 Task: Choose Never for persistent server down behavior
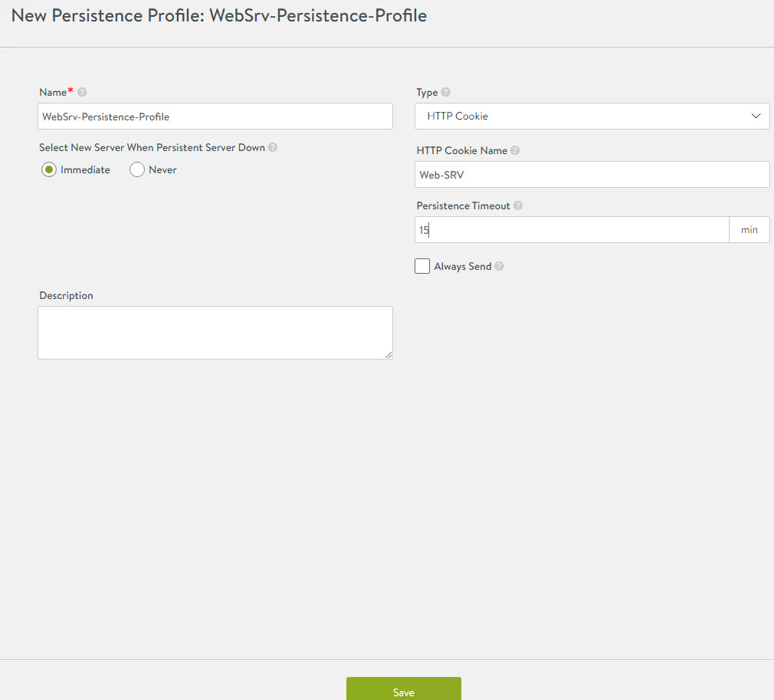click(136, 169)
